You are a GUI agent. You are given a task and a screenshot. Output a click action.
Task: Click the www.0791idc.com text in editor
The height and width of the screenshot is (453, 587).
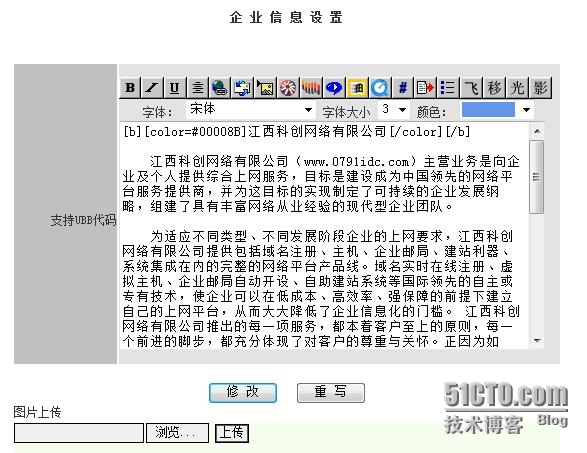pyautogui.click(x=356, y=162)
